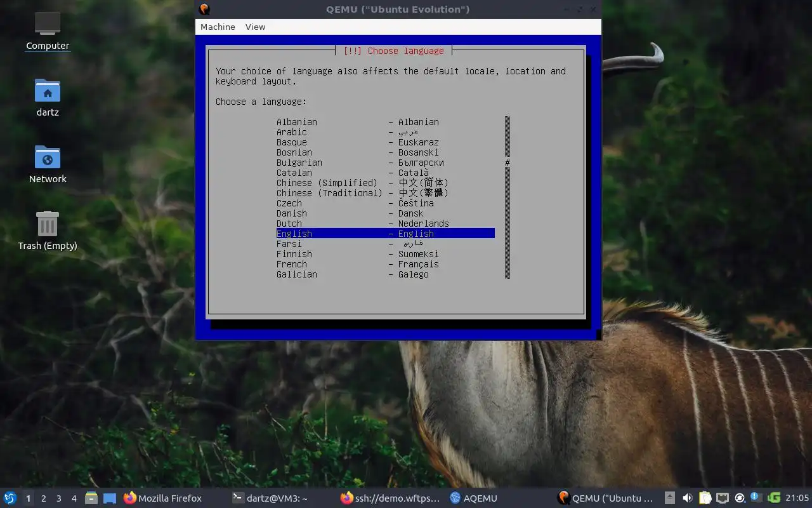Switch to workspace 1
This screenshot has height=508, width=812.
pos(29,498)
